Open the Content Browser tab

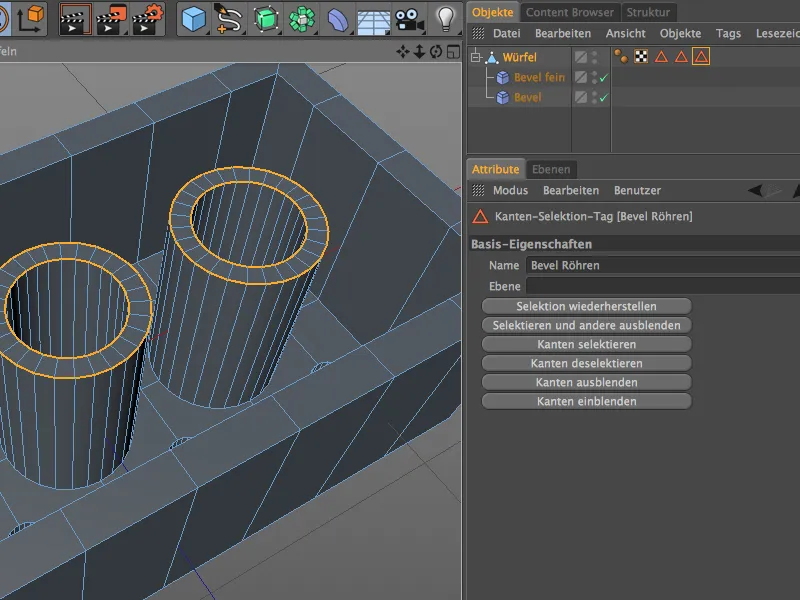click(569, 12)
